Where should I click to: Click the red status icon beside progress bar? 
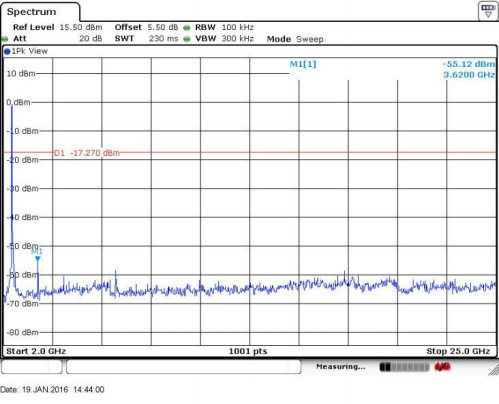(x=442, y=367)
